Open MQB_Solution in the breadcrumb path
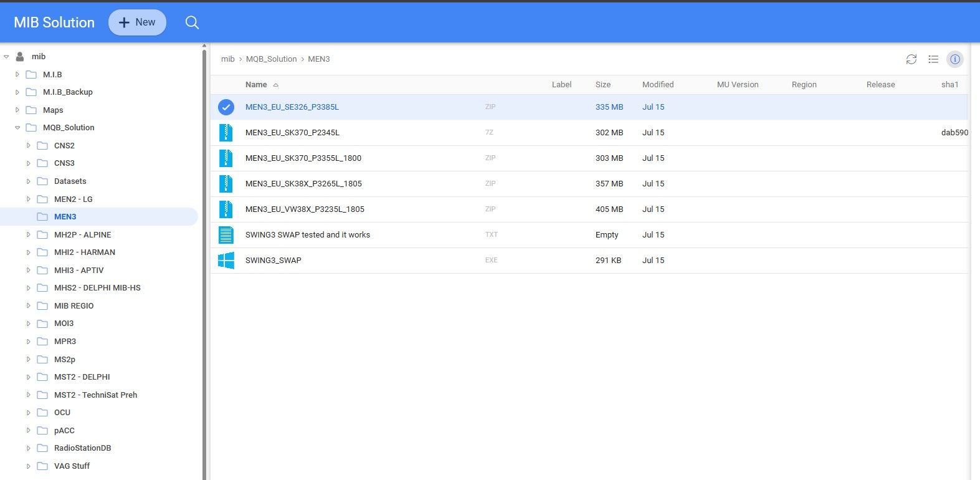The height and width of the screenshot is (480, 980). point(271,59)
